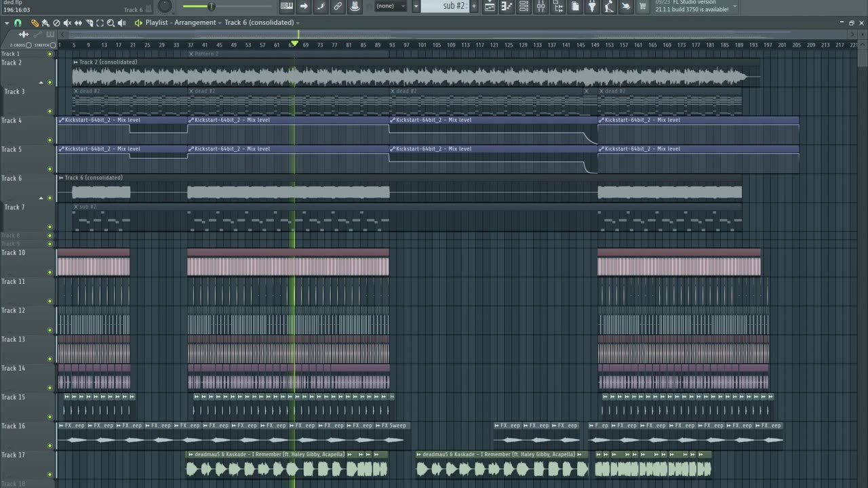Click the shopping cart icon

coord(643,6)
